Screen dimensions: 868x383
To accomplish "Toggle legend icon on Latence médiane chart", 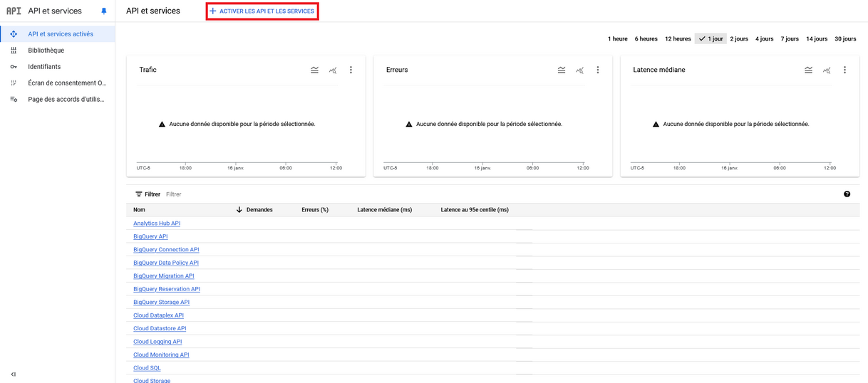I will [x=808, y=70].
